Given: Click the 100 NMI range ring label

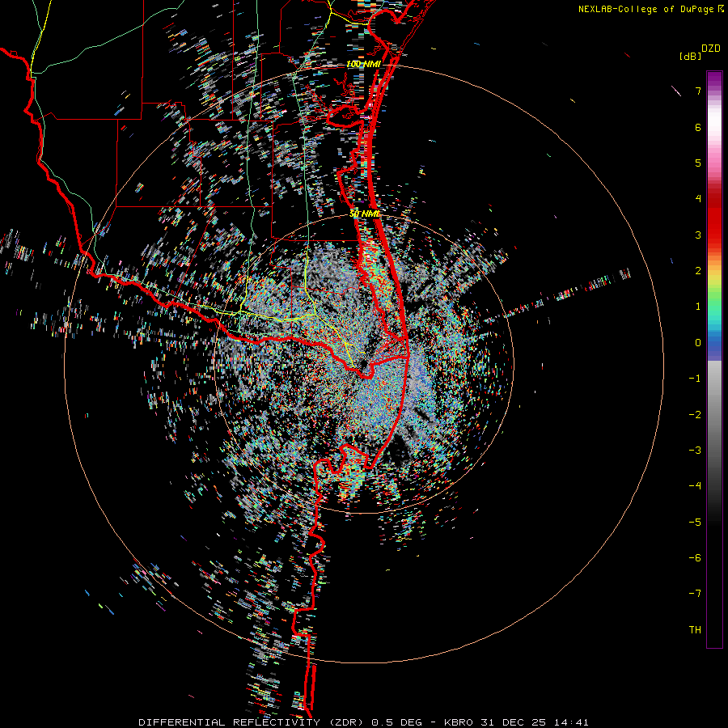Looking at the screenshot, I should pyautogui.click(x=364, y=64).
